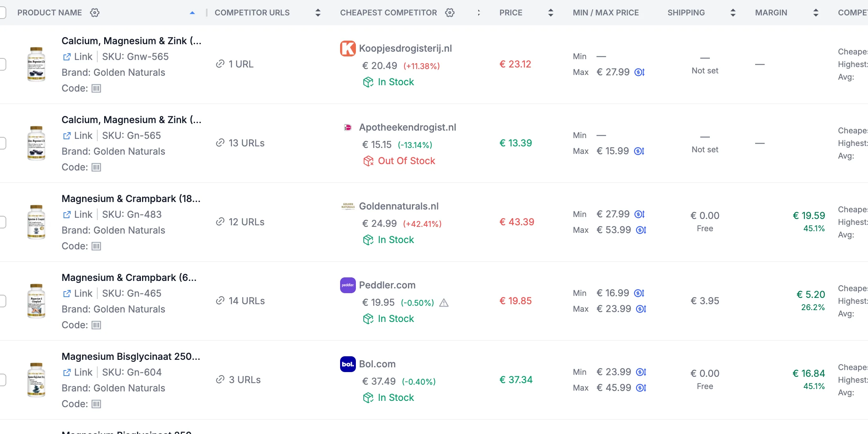Click Out Of Stock status text
Image resolution: width=868 pixels, height=434 pixels.
pyautogui.click(x=406, y=161)
